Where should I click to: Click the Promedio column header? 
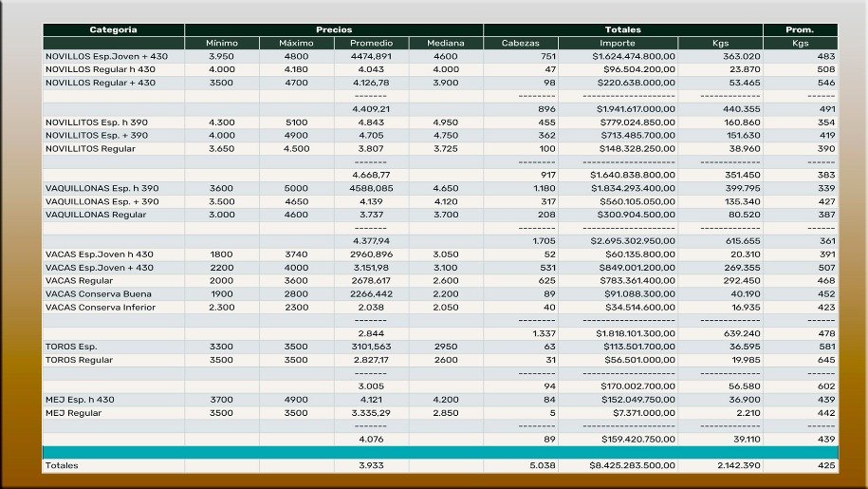[371, 44]
